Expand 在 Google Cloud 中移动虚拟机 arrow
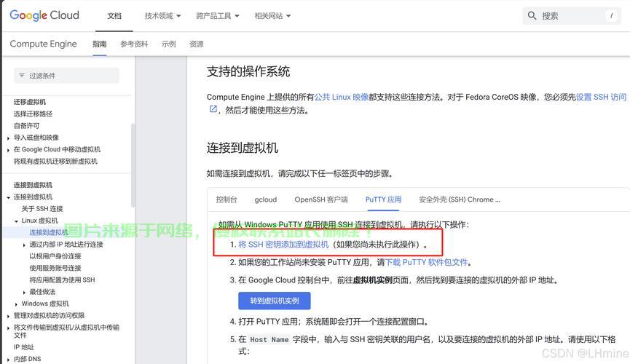 [x=9, y=150]
